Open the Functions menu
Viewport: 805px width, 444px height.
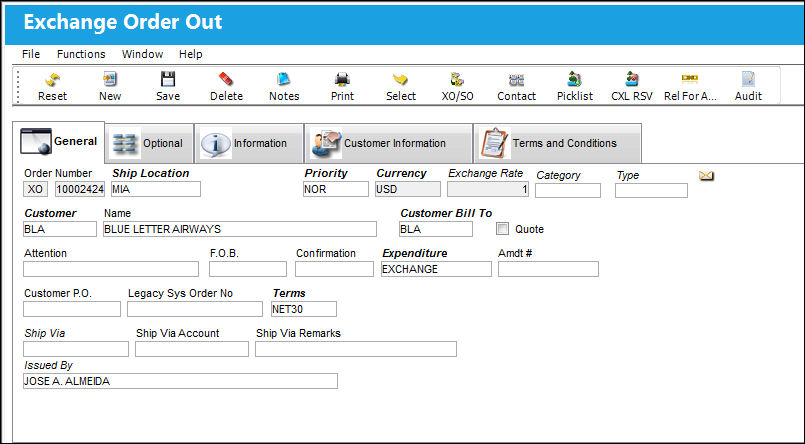(81, 54)
